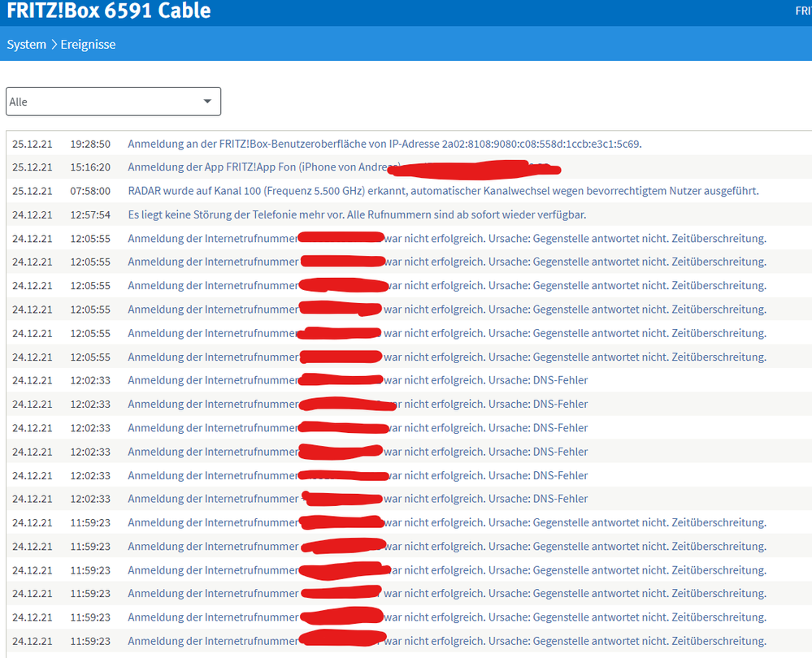Click the dropdown arrow next to Alle
812x658 pixels.
[x=207, y=102]
